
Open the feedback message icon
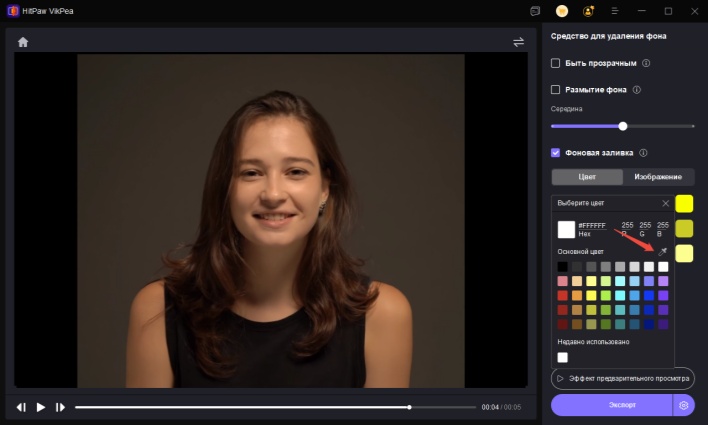536,11
